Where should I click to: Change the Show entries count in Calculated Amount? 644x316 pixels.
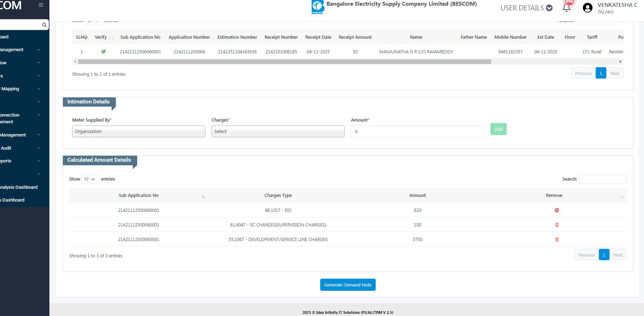click(90, 179)
